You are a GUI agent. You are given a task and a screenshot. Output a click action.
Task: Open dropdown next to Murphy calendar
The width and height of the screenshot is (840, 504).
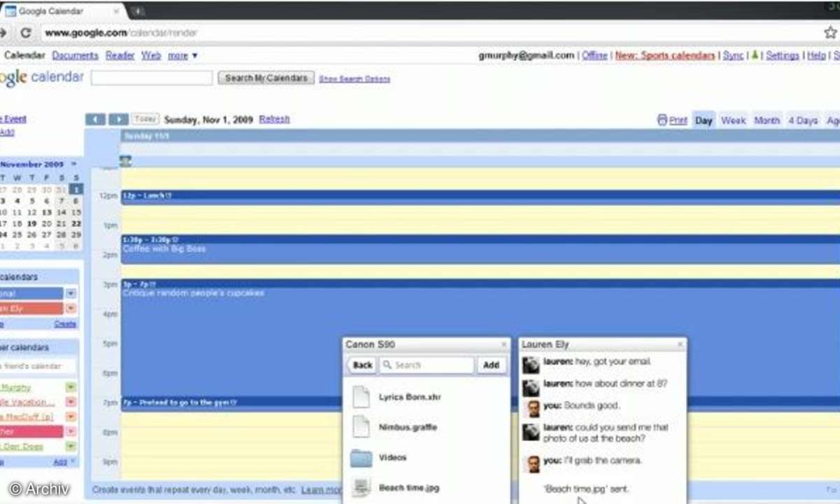coord(71,387)
